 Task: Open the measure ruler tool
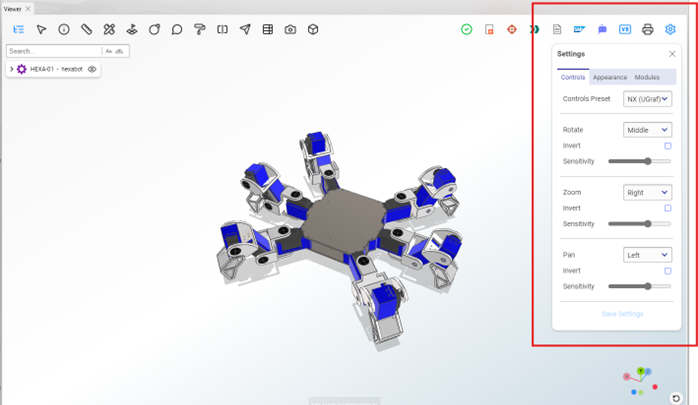tap(86, 30)
